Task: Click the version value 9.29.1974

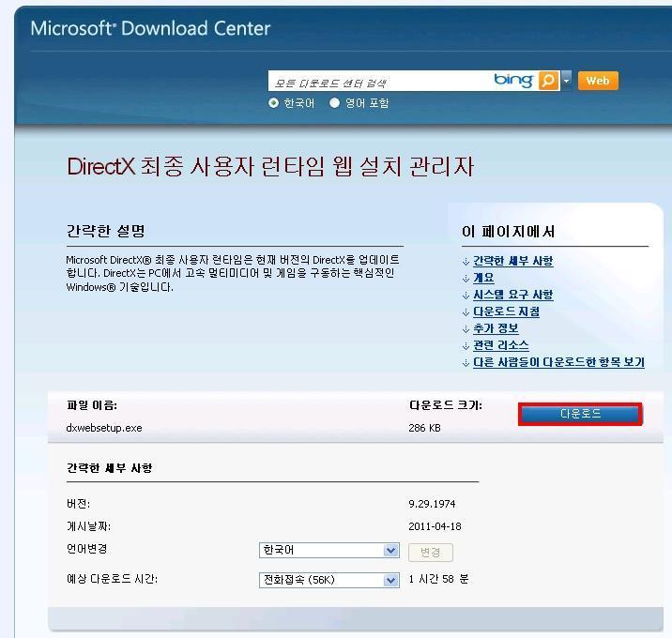Action: click(432, 504)
